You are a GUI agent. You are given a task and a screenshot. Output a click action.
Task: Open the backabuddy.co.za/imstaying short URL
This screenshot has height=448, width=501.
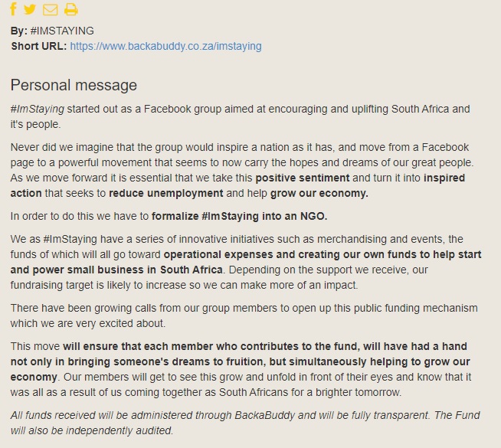pyautogui.click(x=165, y=46)
